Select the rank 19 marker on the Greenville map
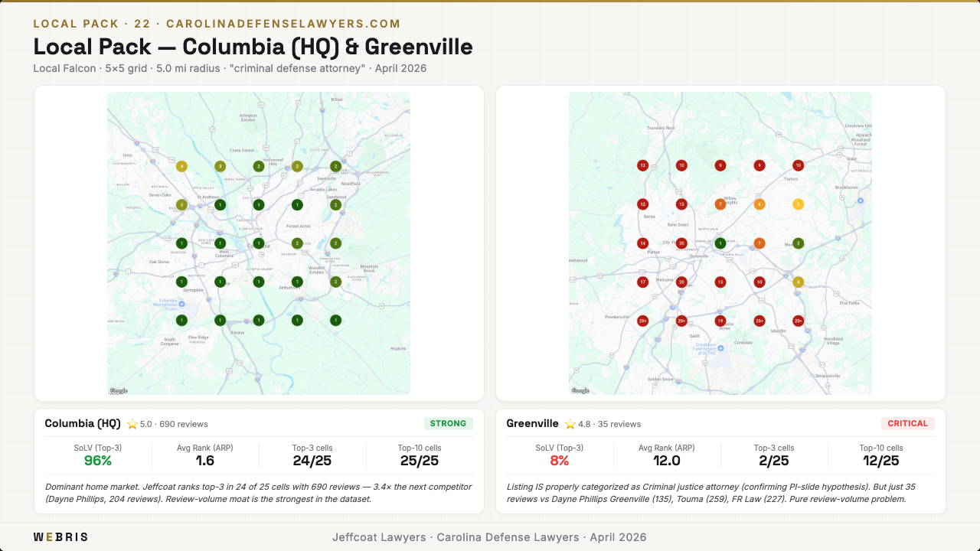The height and width of the screenshot is (551, 980). [x=720, y=321]
